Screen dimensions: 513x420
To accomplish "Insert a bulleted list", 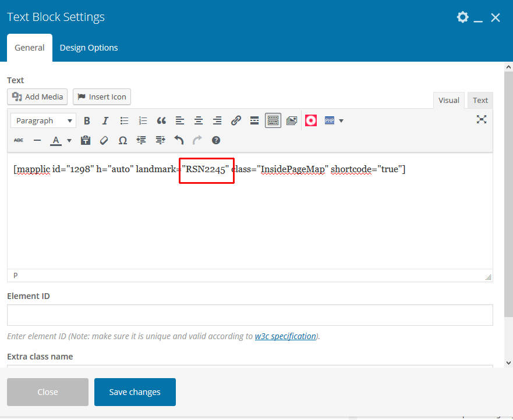I will coord(124,121).
